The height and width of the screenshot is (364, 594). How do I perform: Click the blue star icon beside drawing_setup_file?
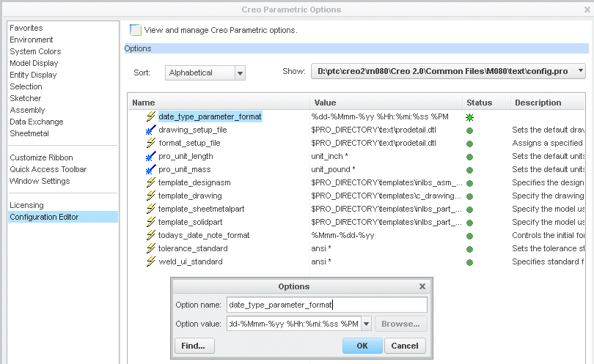(x=151, y=130)
